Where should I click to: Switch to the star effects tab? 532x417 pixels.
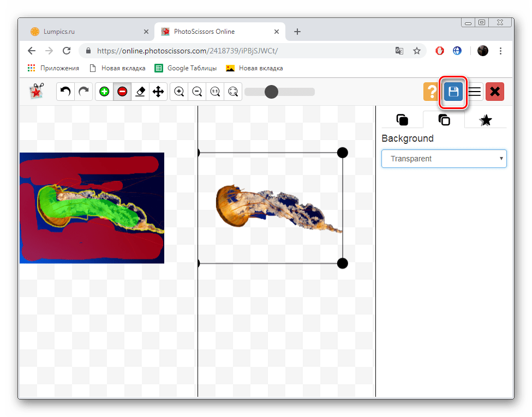pos(485,120)
